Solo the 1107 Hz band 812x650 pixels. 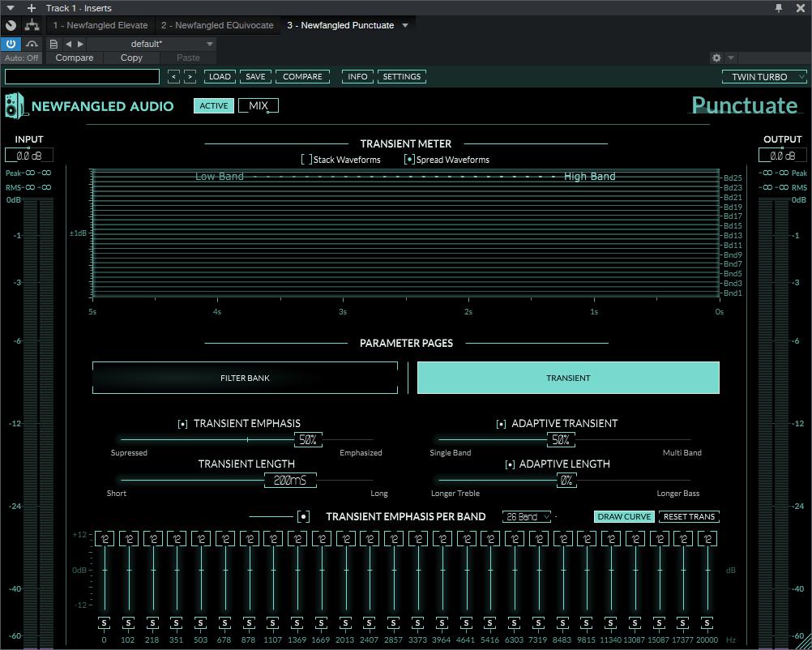pos(272,622)
